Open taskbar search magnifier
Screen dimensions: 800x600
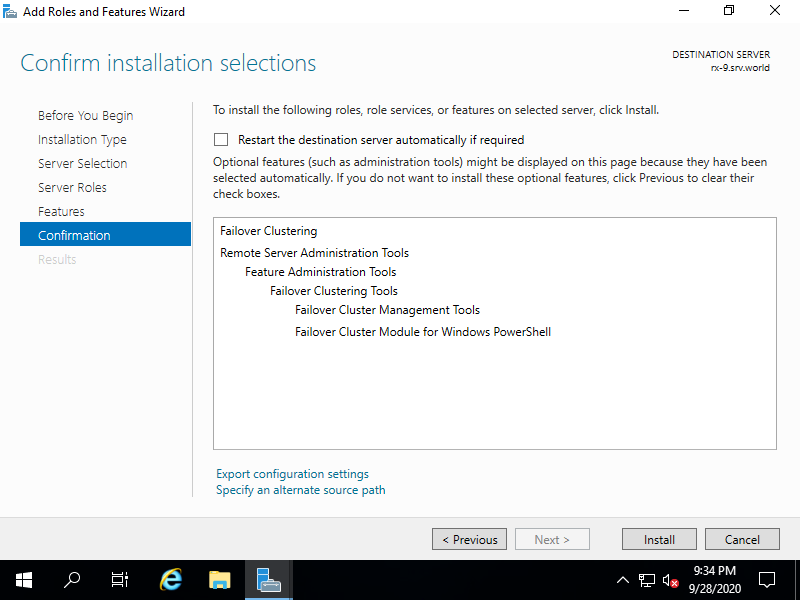coord(72,580)
